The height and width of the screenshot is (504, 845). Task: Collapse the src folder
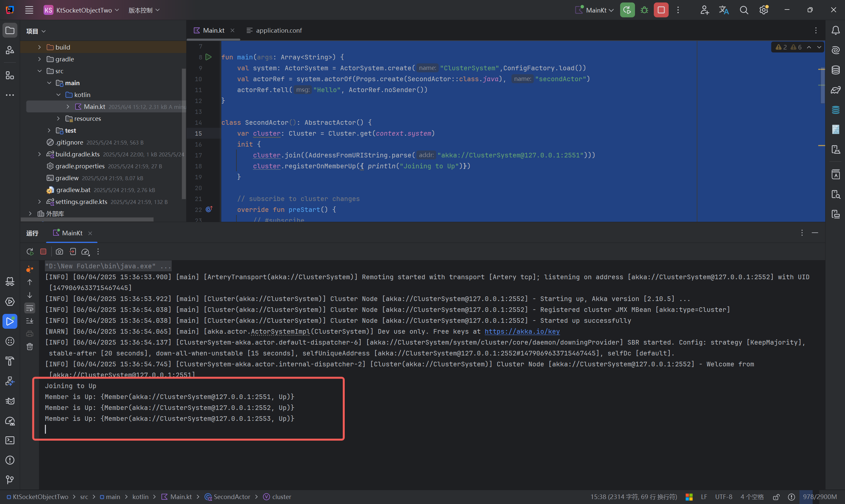(x=39, y=71)
